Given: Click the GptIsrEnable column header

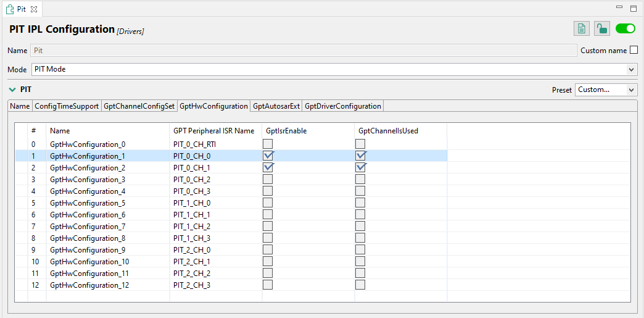Looking at the screenshot, I should (308, 131).
